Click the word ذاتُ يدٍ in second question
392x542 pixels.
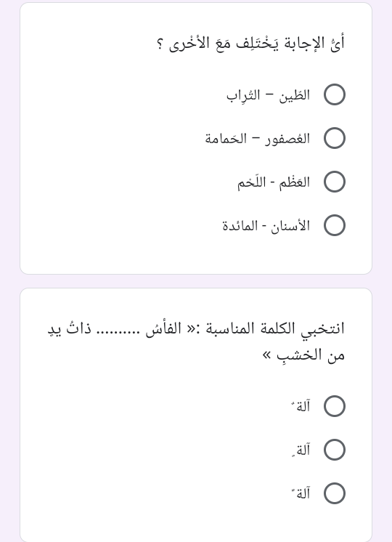70,328
